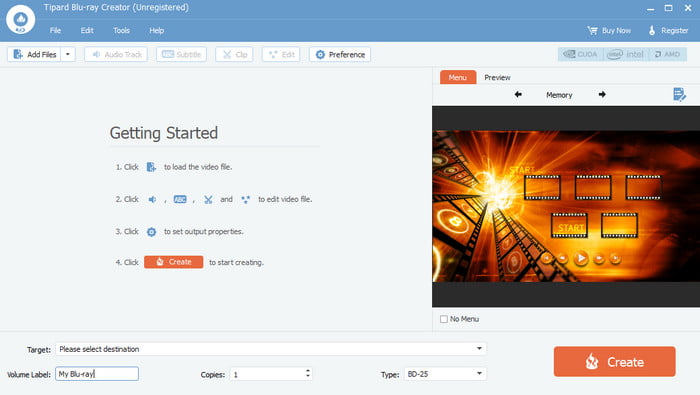The width and height of the screenshot is (700, 395).
Task: Enable the No Menu checkbox
Action: tap(444, 319)
